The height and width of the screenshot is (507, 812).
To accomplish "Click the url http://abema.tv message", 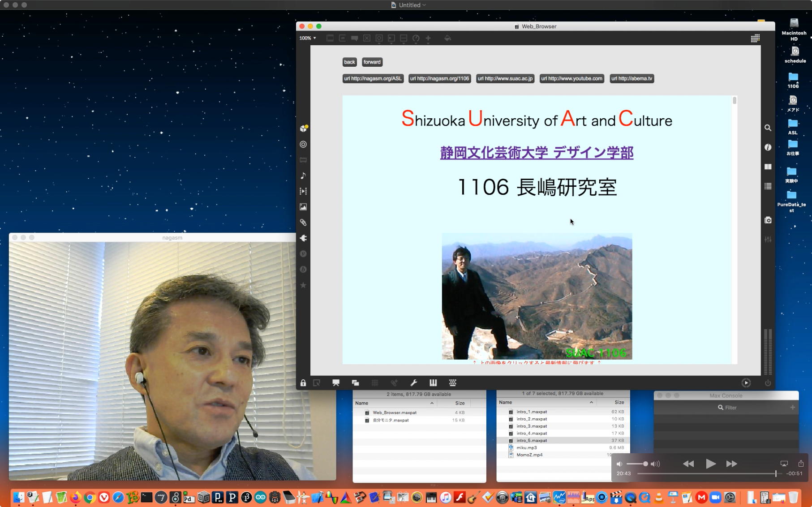I will [x=632, y=79].
